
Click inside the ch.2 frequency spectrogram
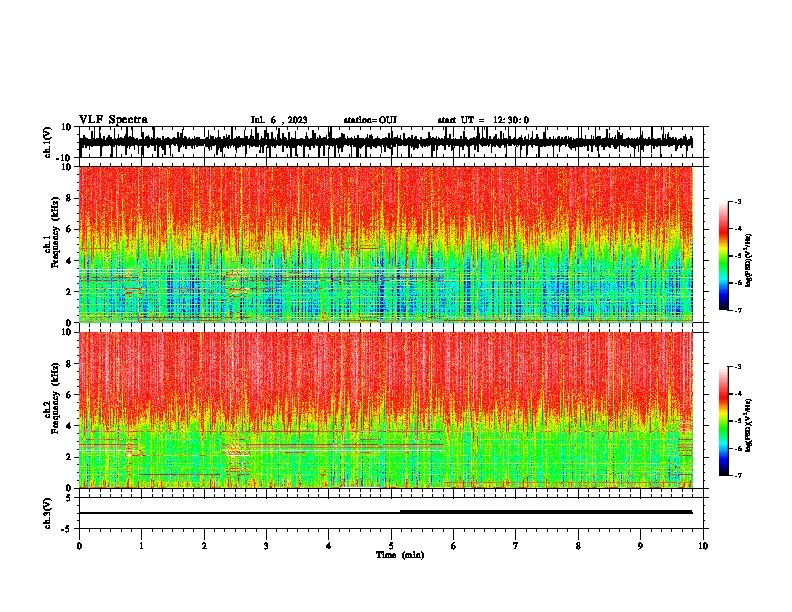385,410
